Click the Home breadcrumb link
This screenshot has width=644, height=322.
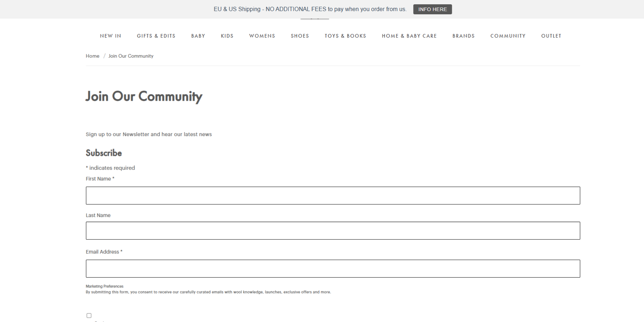click(x=92, y=56)
